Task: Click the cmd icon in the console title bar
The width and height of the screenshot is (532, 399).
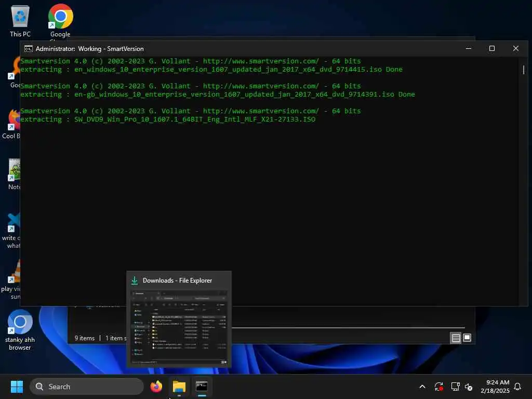Action: (x=29, y=49)
